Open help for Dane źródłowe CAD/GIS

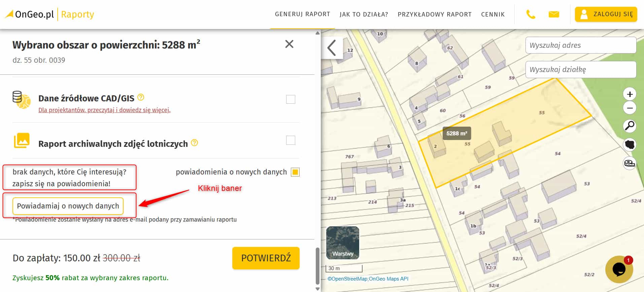pyautogui.click(x=141, y=97)
